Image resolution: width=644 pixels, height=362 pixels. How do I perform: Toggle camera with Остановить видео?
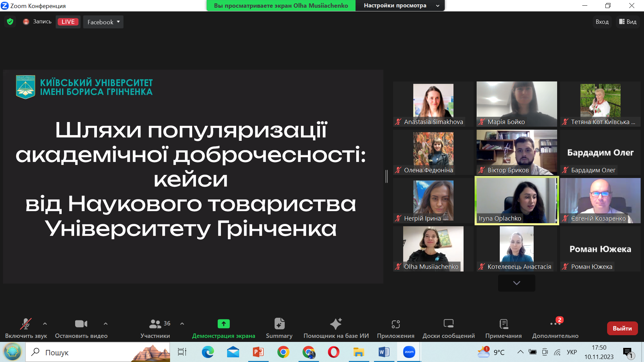[81, 324]
